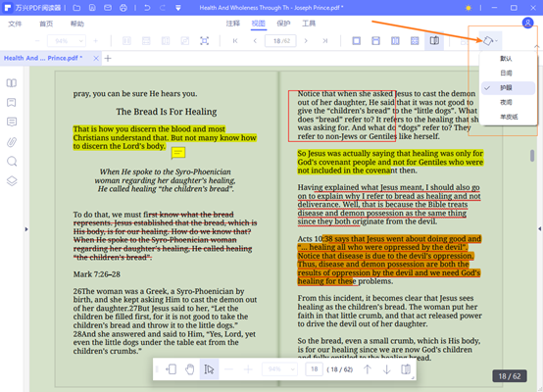Image resolution: width=543 pixels, height=392 pixels.
Task: Open the comments sidebar panel
Action: coord(12,122)
